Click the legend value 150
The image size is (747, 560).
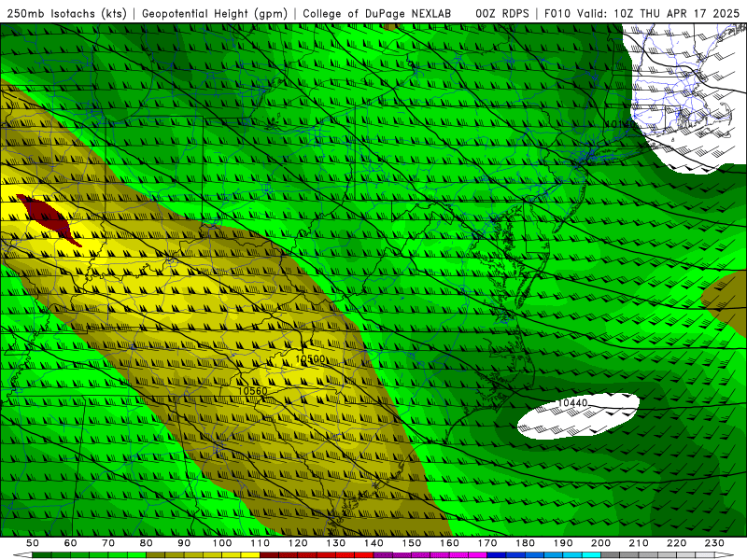pyautogui.click(x=412, y=543)
